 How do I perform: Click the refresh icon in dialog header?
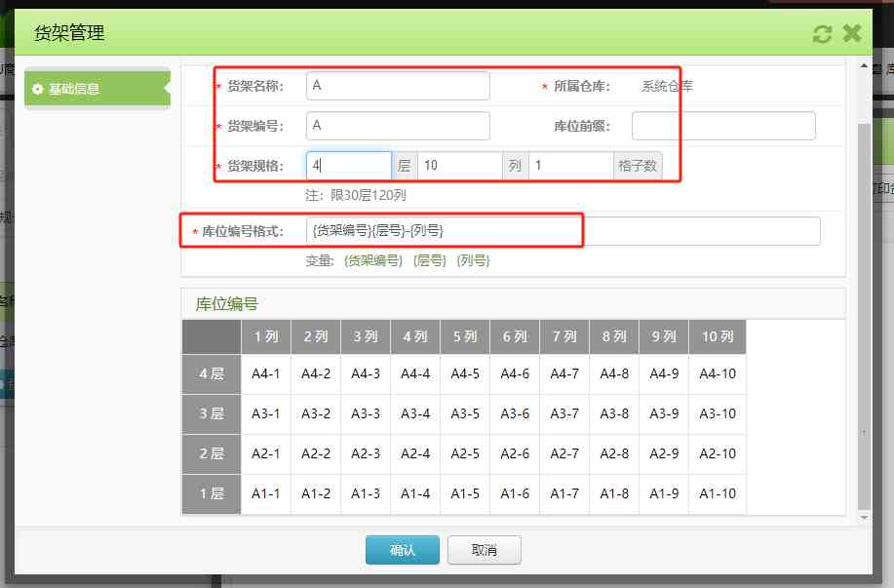pyautogui.click(x=822, y=34)
